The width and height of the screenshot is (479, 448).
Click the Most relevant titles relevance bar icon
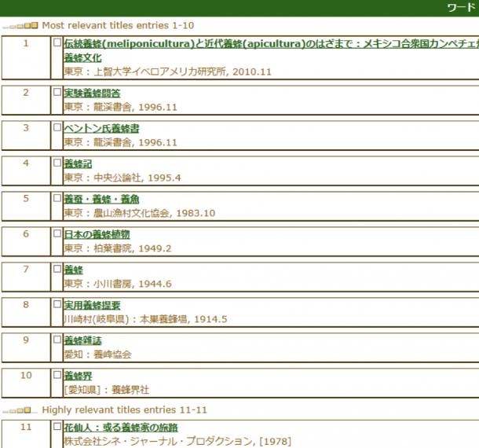[20, 25]
